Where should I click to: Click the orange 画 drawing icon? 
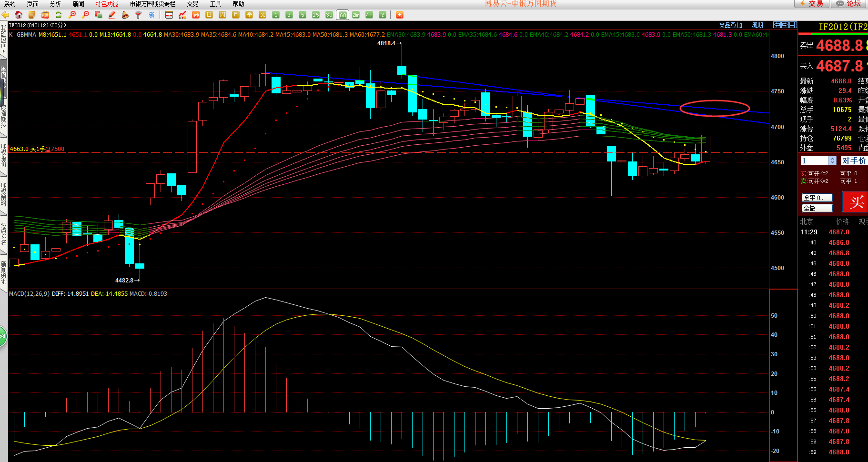[x=399, y=15]
